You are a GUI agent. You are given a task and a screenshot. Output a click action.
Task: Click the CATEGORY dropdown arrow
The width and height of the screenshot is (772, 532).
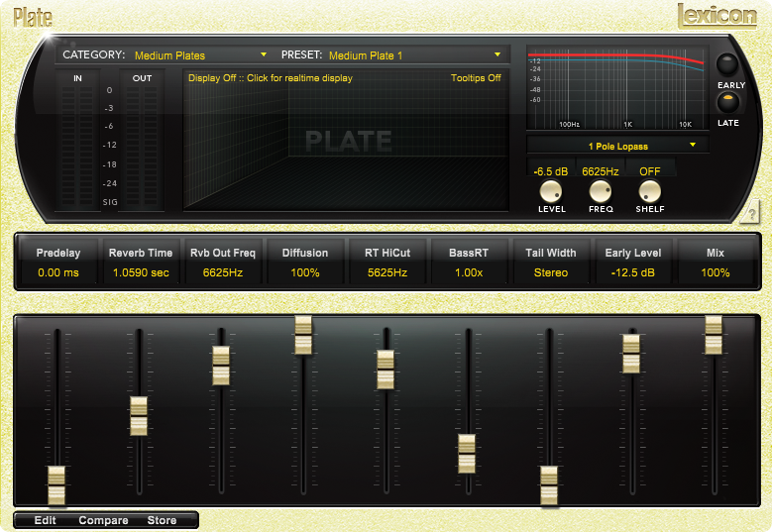pos(264,54)
